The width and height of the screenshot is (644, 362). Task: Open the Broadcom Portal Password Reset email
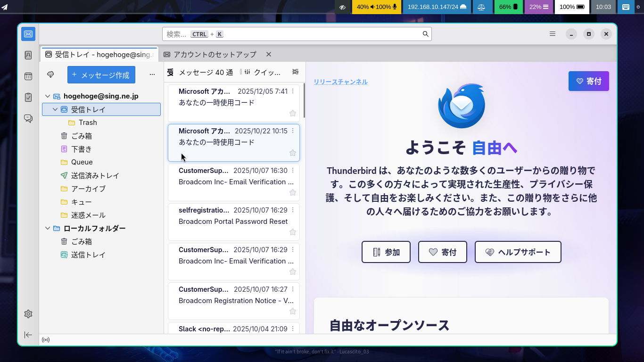(234, 222)
